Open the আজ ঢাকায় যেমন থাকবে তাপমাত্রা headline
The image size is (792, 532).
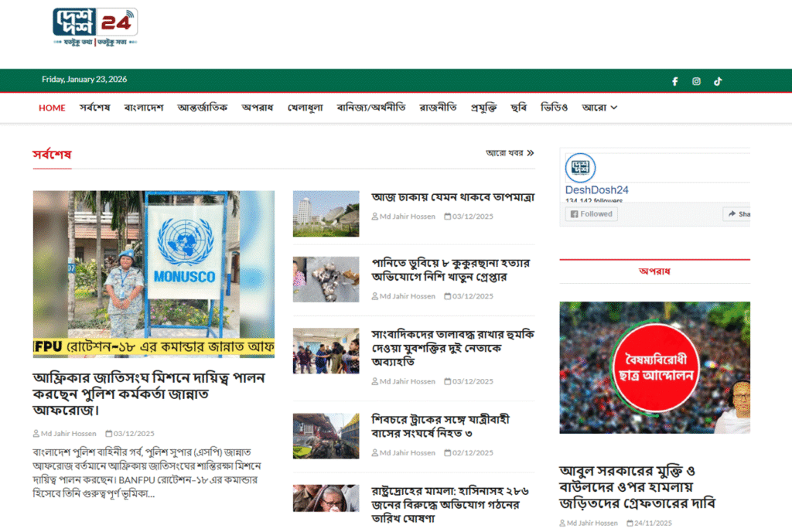(452, 198)
